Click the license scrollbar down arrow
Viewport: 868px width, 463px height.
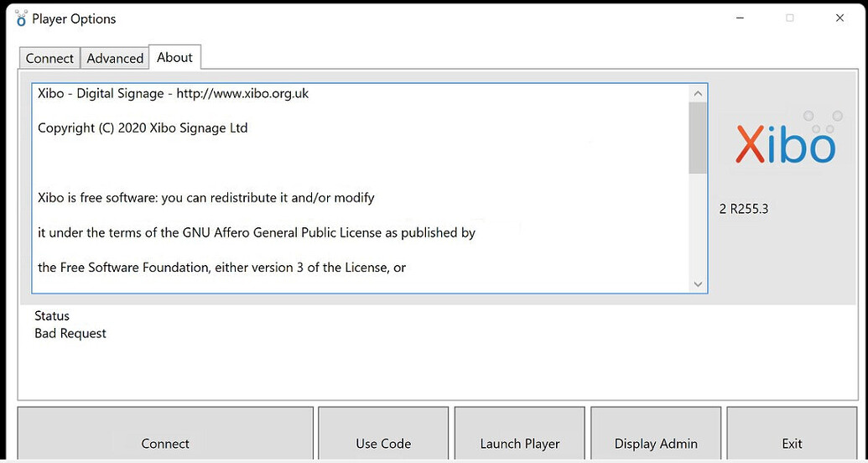click(698, 284)
